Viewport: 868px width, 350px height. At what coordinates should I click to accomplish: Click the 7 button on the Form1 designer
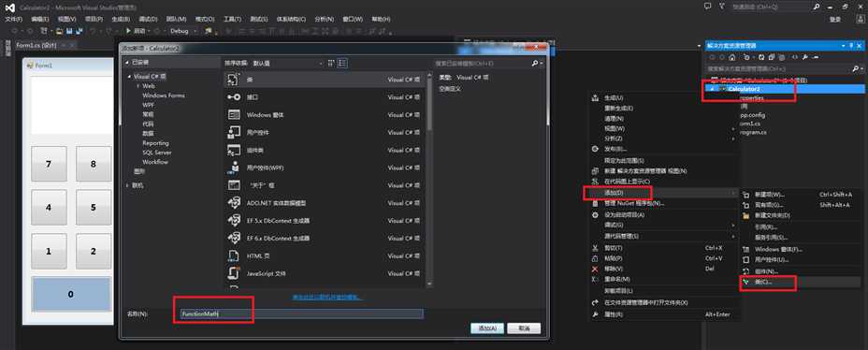pyautogui.click(x=49, y=164)
